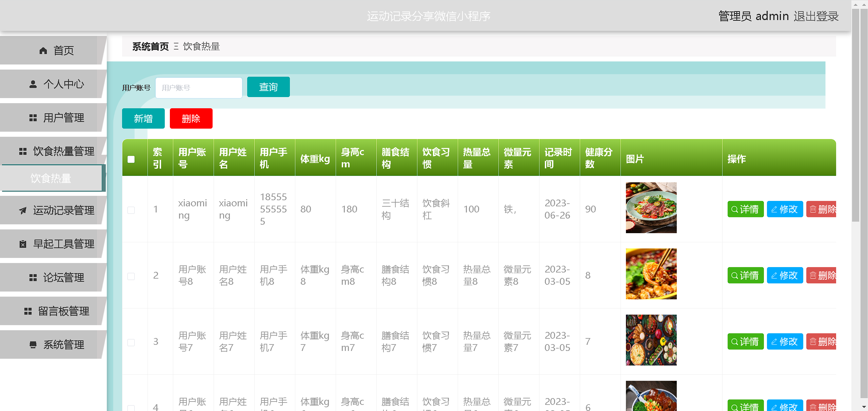
Task: Select the 饮食热量 submenu item
Action: point(51,179)
